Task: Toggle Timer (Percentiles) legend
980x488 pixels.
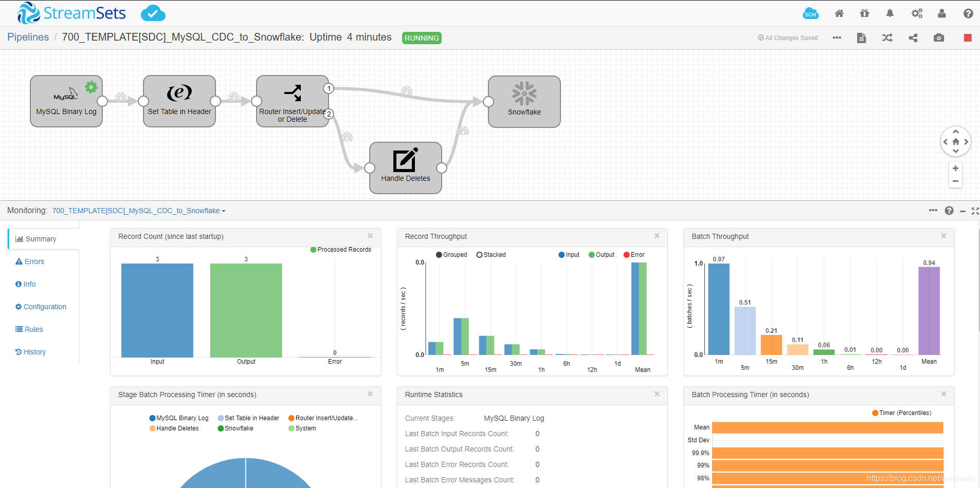Action: [x=902, y=413]
